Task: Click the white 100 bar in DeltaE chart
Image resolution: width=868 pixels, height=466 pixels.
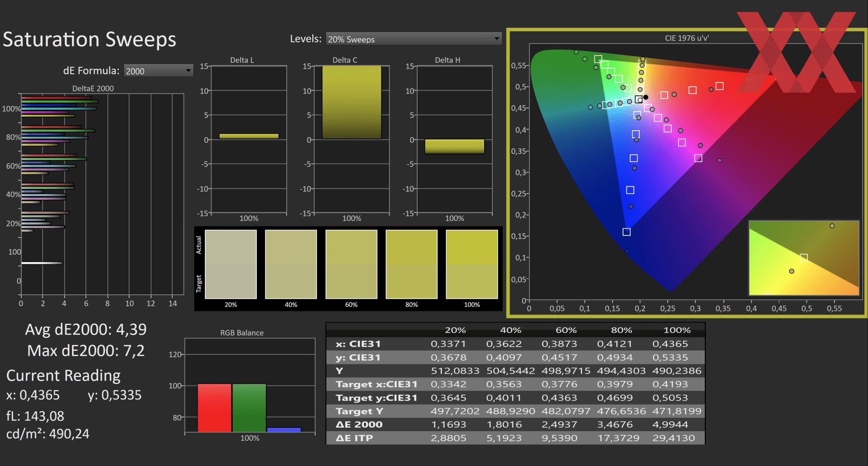Action: pos(42,263)
